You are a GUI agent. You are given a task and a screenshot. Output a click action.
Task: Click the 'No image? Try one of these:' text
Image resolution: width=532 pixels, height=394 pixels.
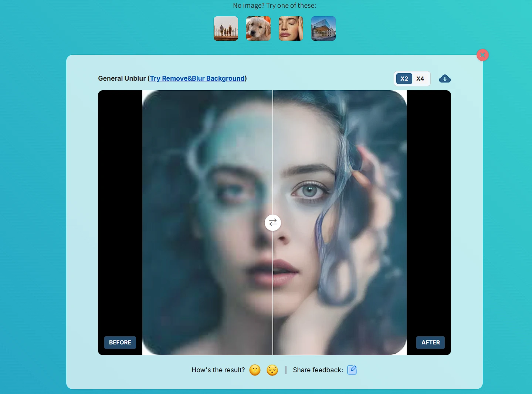274,6
